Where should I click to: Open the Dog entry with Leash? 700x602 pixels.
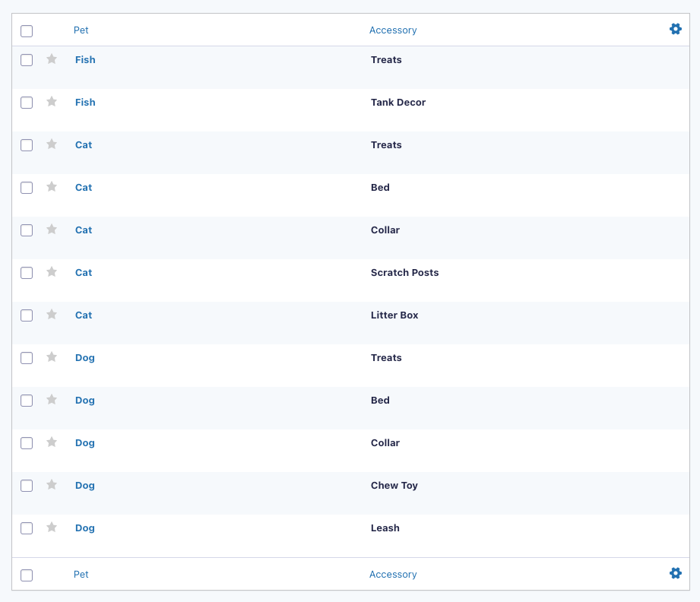[85, 528]
